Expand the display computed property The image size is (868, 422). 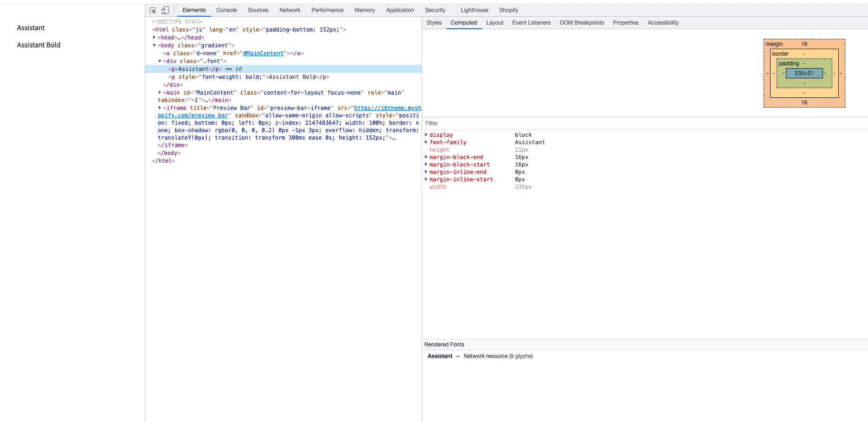pos(426,134)
